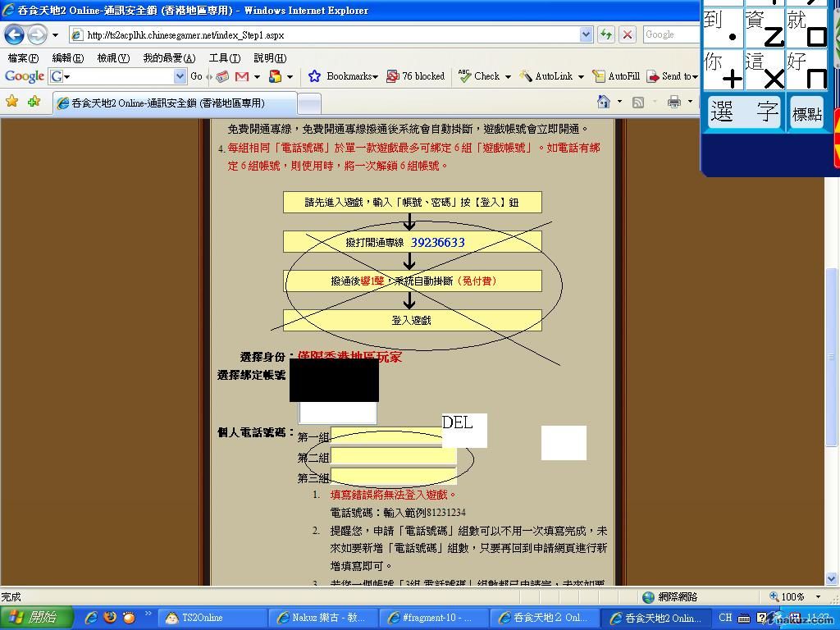840x630 pixels.
Task: Open the recent pages dropdown next to Forward
Action: pos(55,36)
